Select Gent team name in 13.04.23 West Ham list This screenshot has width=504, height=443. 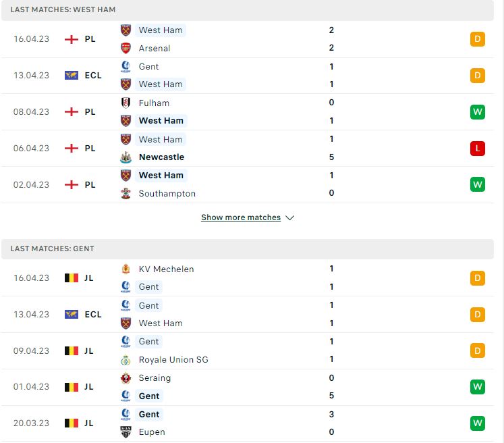[148, 67]
